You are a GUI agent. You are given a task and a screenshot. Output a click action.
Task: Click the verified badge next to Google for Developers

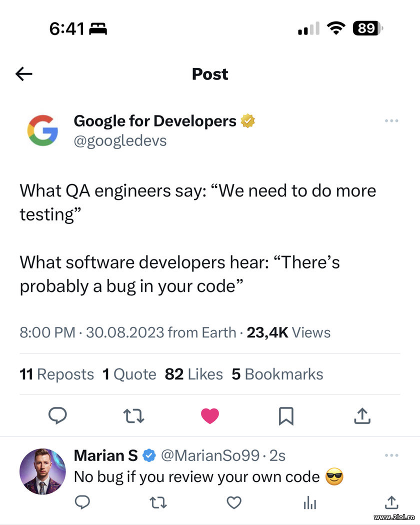248,120
